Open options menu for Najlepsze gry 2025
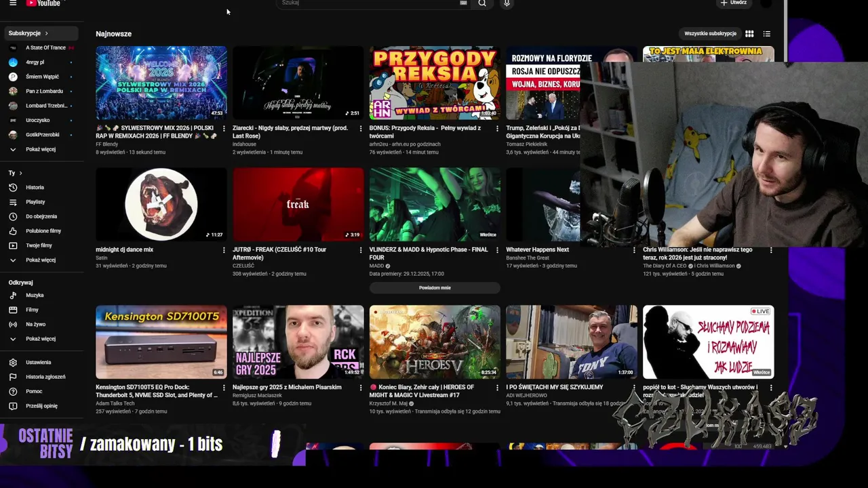 [361, 388]
